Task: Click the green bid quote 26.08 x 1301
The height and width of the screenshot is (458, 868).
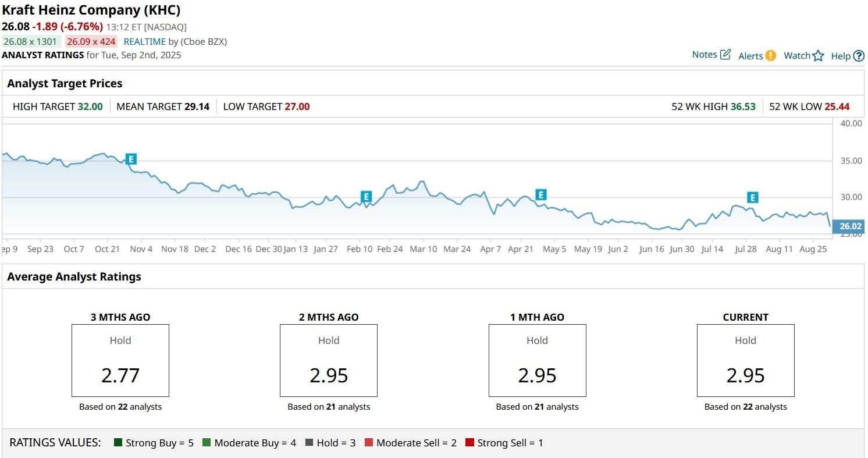Action: [31, 41]
